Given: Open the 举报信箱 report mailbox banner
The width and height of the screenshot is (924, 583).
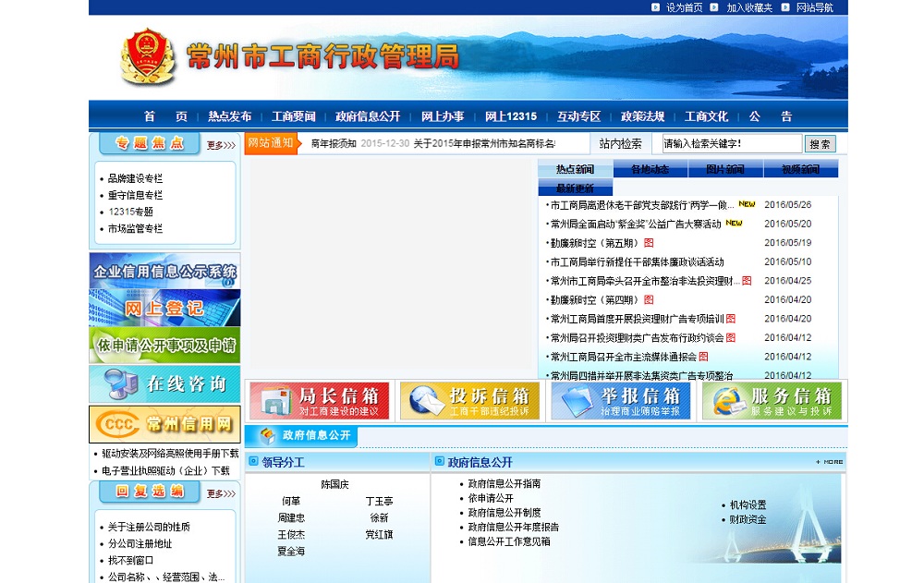Looking at the screenshot, I should point(621,401).
